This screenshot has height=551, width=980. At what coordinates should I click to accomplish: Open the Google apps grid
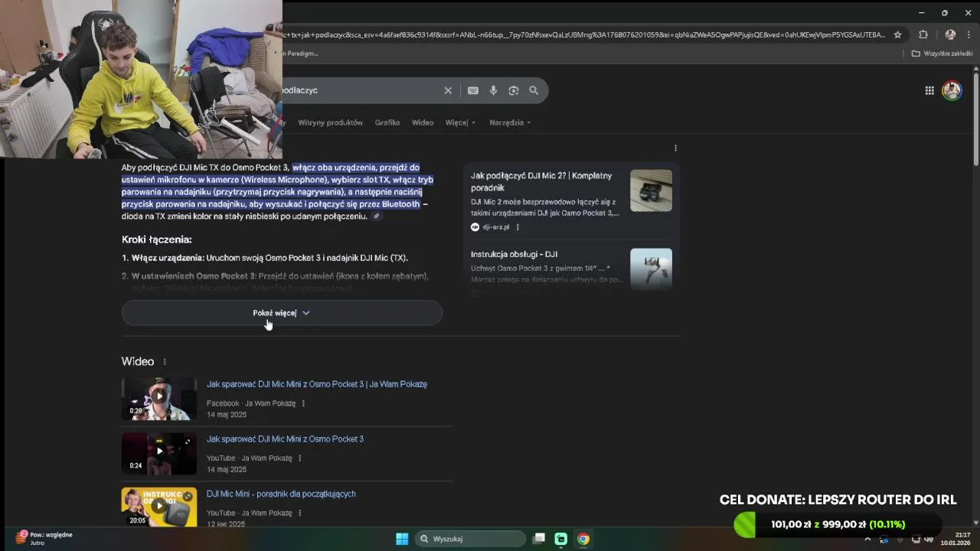929,90
